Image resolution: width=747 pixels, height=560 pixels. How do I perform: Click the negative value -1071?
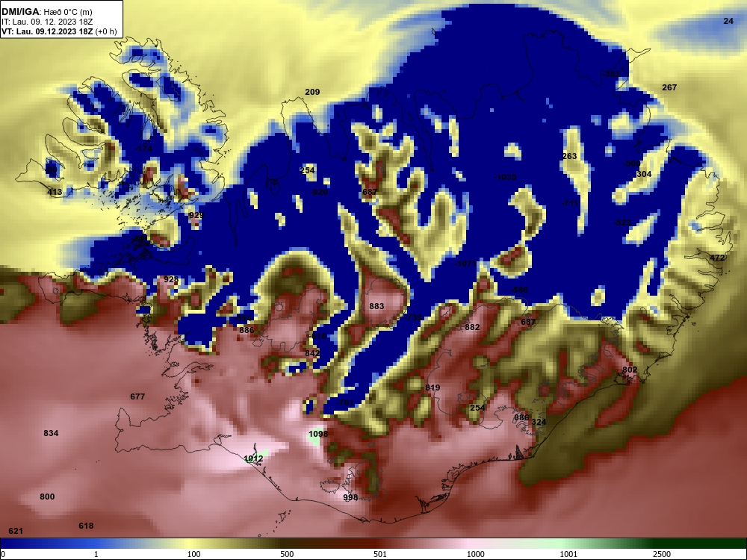click(466, 264)
